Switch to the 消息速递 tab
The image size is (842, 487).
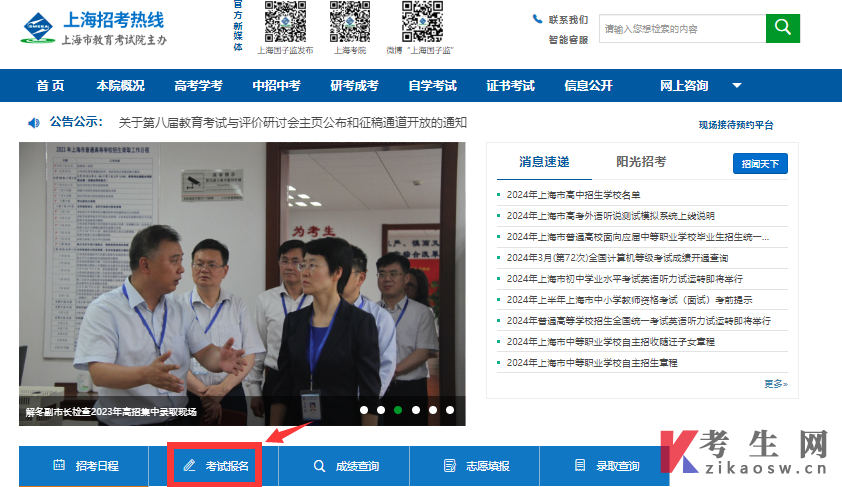click(x=544, y=162)
